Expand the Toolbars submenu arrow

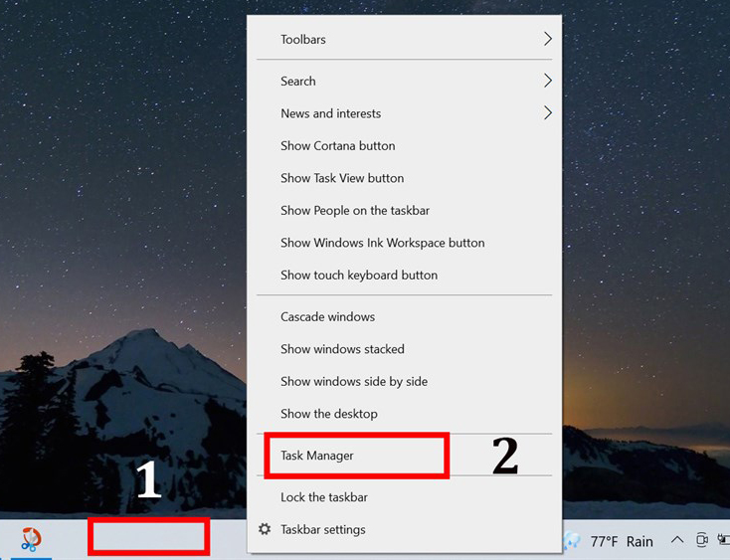pyautogui.click(x=547, y=39)
